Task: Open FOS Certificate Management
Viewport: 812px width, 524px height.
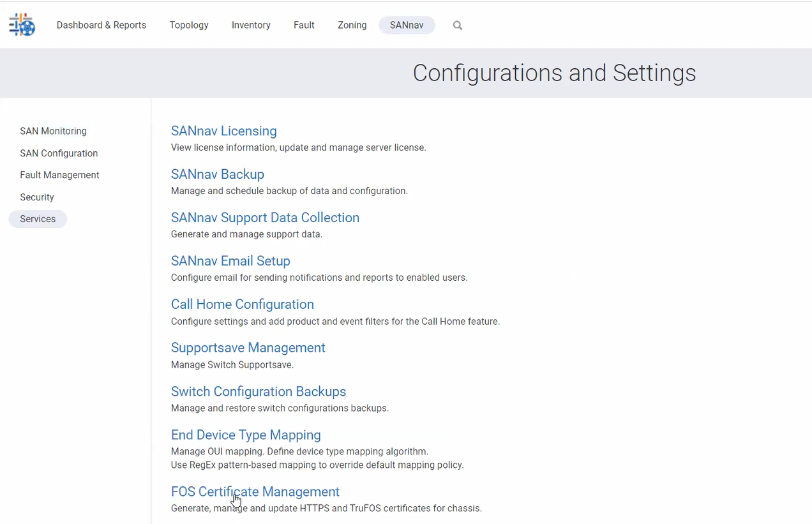Action: click(x=255, y=491)
